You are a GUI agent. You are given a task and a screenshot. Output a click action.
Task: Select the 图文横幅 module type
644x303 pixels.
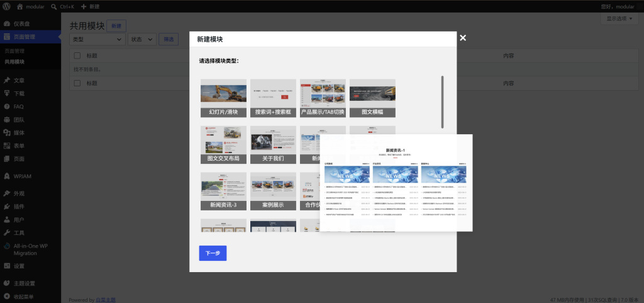372,98
